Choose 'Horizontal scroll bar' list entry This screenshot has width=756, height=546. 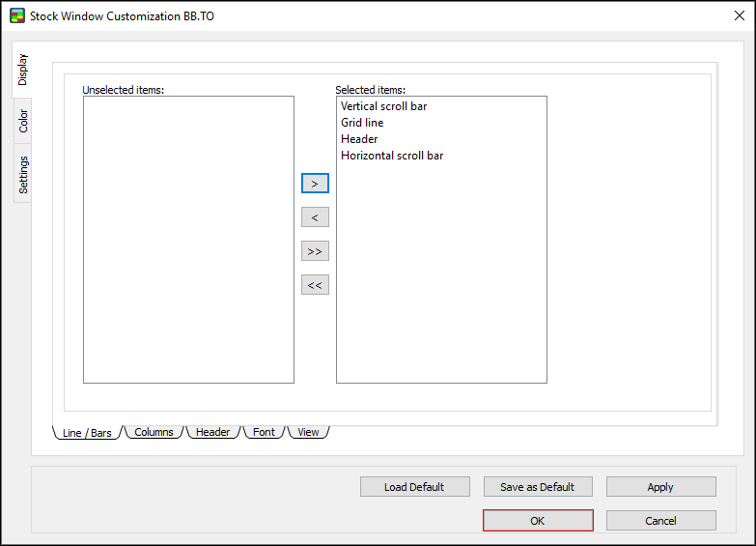pos(392,156)
